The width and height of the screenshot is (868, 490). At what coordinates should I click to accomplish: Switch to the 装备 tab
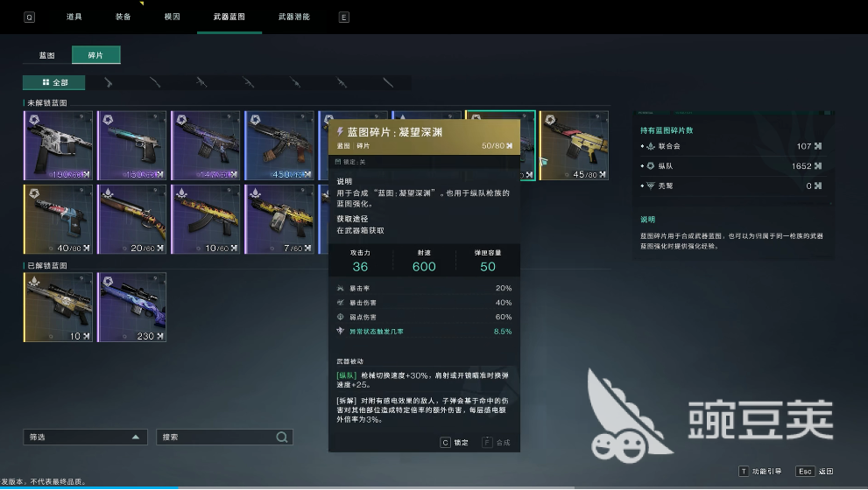123,17
